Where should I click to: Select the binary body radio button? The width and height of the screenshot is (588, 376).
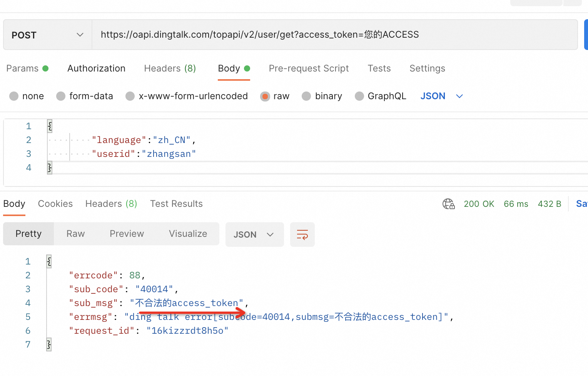306,96
